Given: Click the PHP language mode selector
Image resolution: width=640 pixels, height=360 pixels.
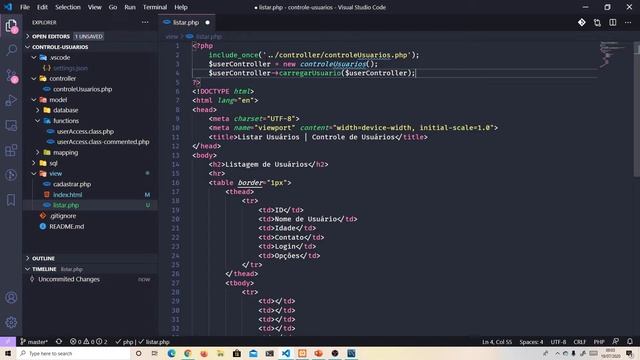Looking at the screenshot, I should [x=599, y=342].
